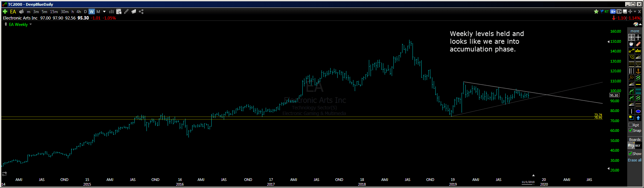
Task: Click the chart panel X close button
Action: [x=640, y=11]
